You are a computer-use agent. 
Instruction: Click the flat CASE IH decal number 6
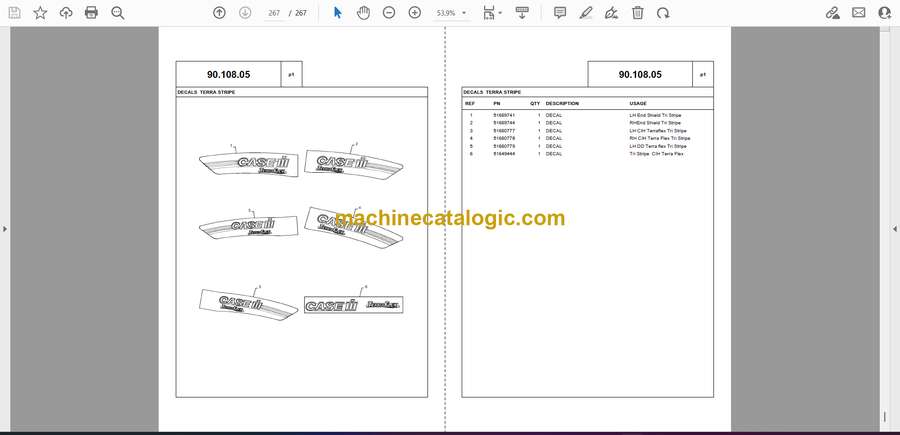pos(354,305)
